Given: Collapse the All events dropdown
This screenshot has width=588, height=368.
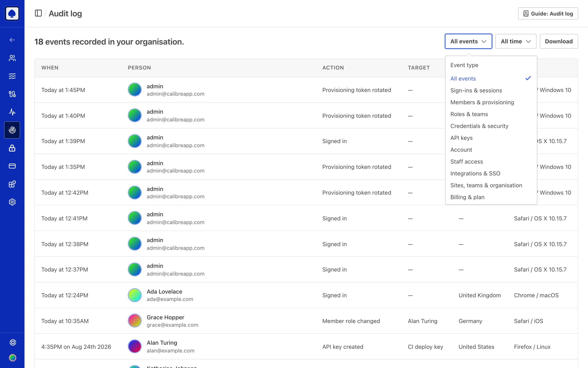Looking at the screenshot, I should point(468,41).
